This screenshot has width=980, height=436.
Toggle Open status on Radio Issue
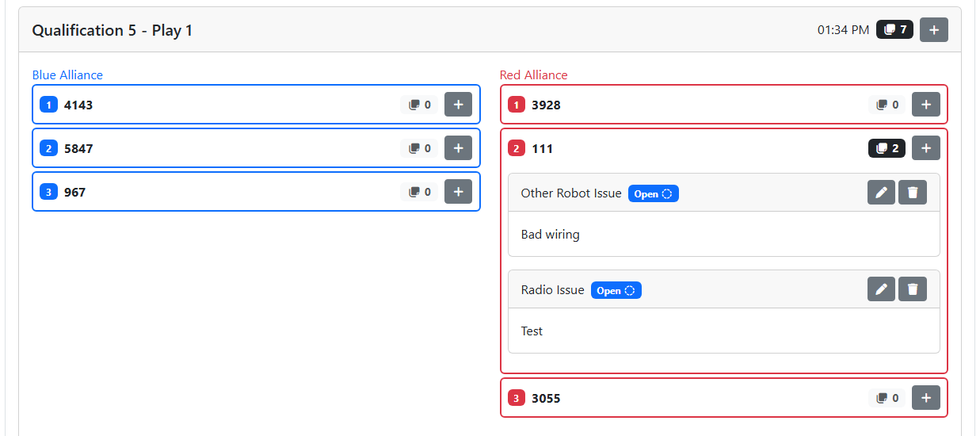coord(616,290)
